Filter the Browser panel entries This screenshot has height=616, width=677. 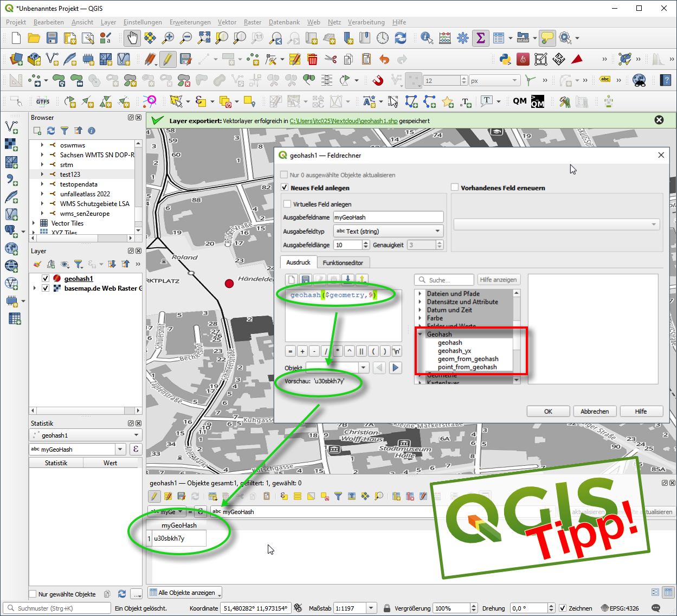(65, 131)
